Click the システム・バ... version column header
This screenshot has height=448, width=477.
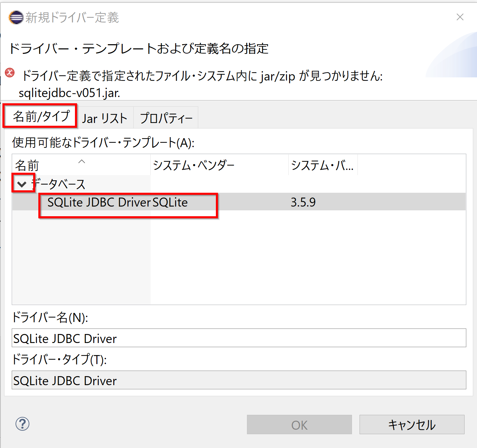click(323, 165)
